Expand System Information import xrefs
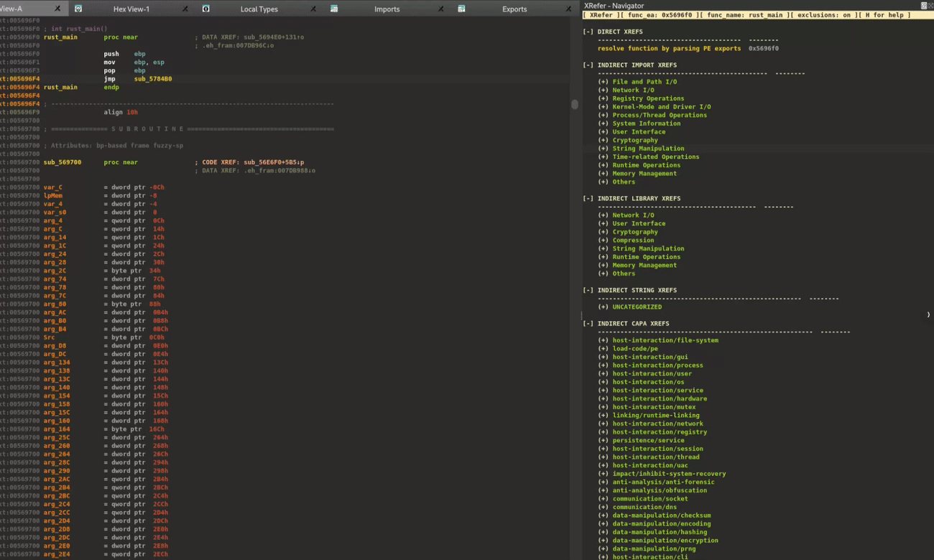 tap(604, 123)
